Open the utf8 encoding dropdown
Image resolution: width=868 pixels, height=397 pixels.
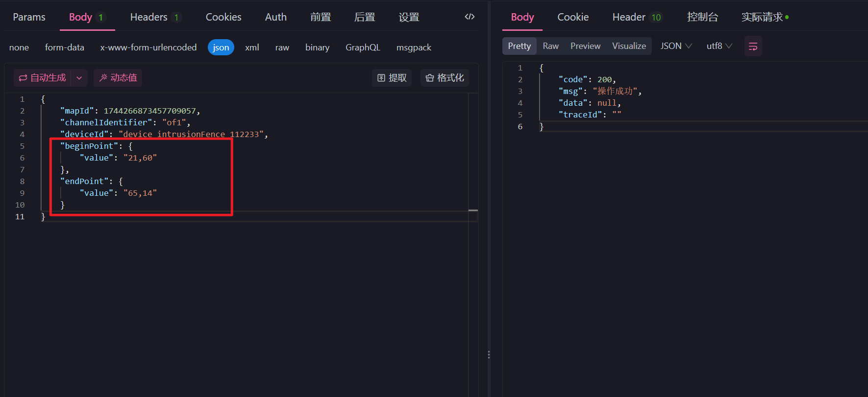coord(719,46)
